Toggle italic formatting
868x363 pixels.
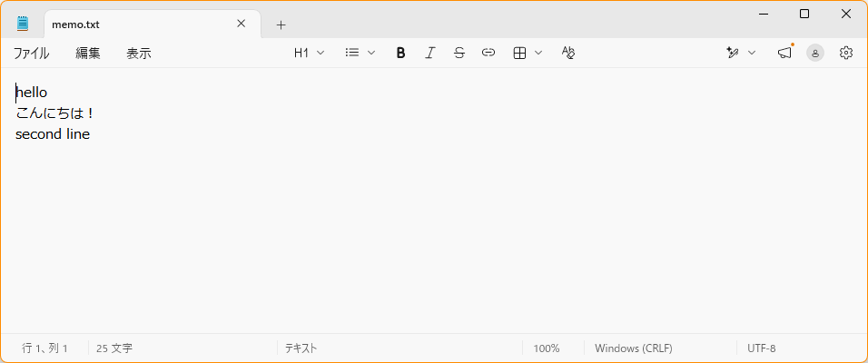pos(430,54)
